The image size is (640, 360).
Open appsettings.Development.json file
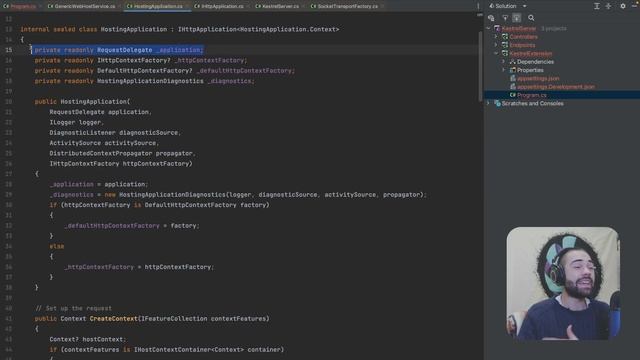coord(556,87)
